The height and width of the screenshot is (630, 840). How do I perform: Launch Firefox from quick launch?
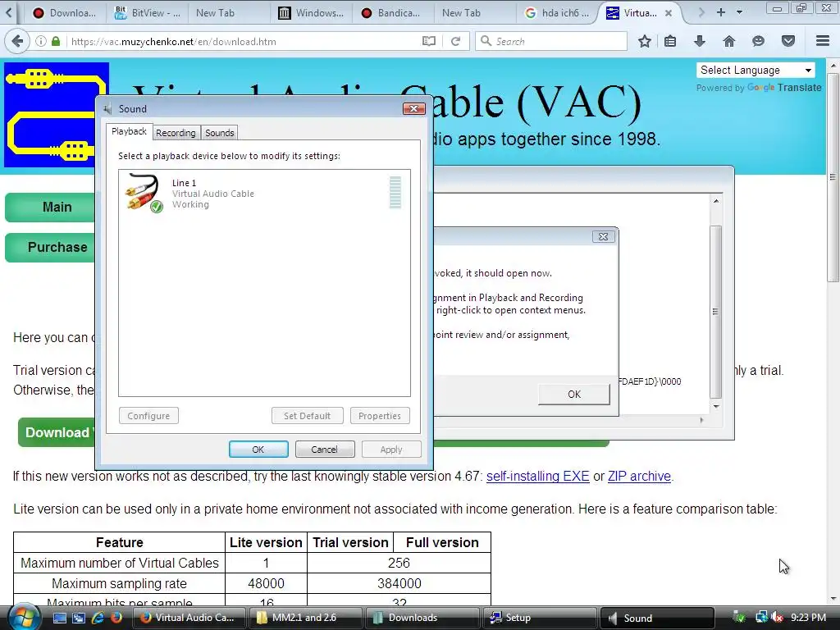[x=116, y=618]
